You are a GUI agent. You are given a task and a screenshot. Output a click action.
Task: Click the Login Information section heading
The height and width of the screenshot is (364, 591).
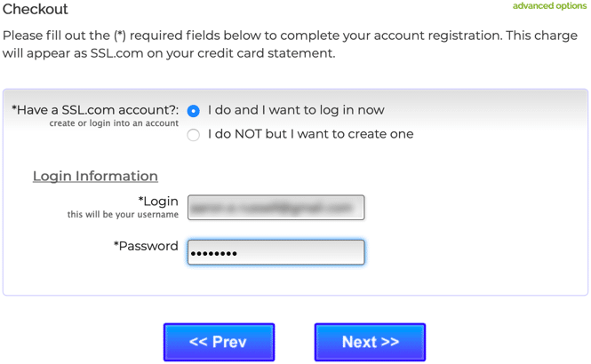[95, 176]
